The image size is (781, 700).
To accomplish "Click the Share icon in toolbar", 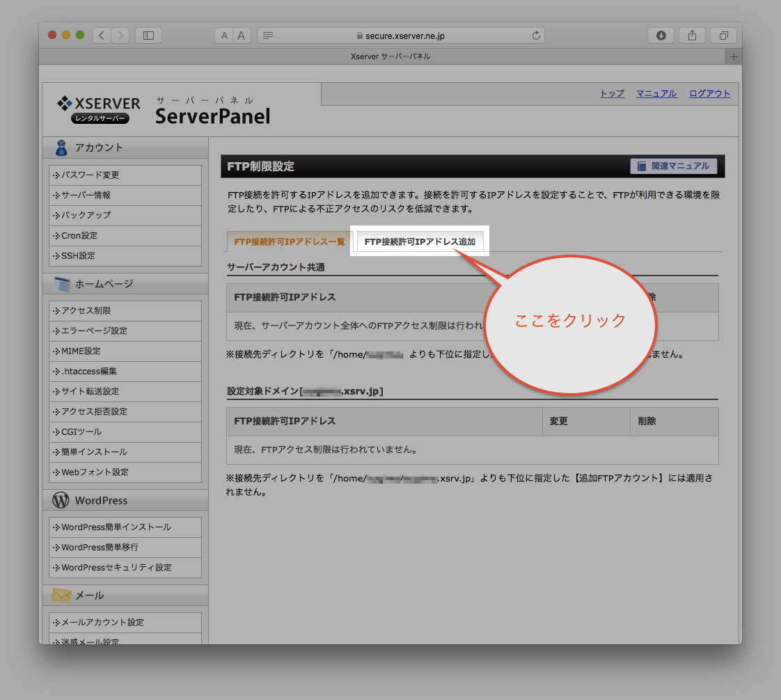I will click(x=693, y=35).
